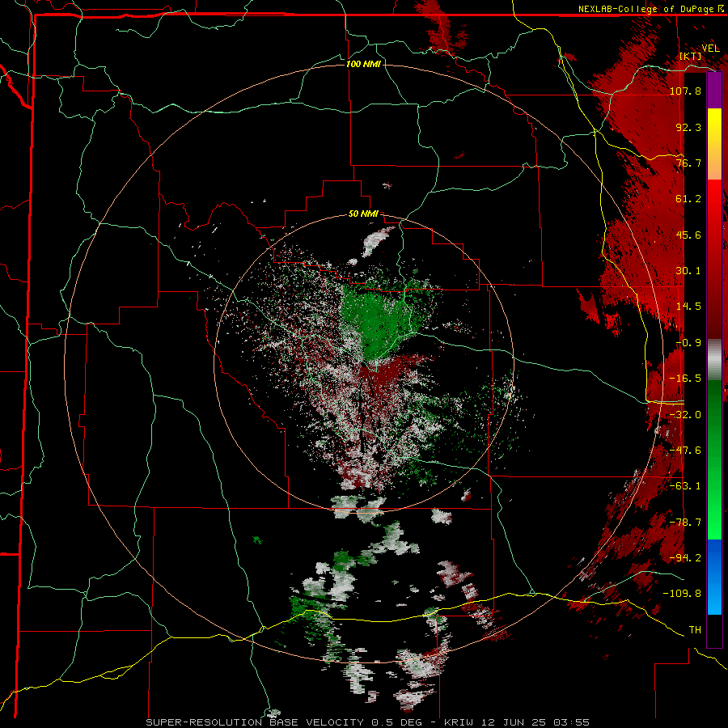This screenshot has width=728, height=728.
Task: Click the 76.7 velocity legend value
Action: (x=688, y=163)
